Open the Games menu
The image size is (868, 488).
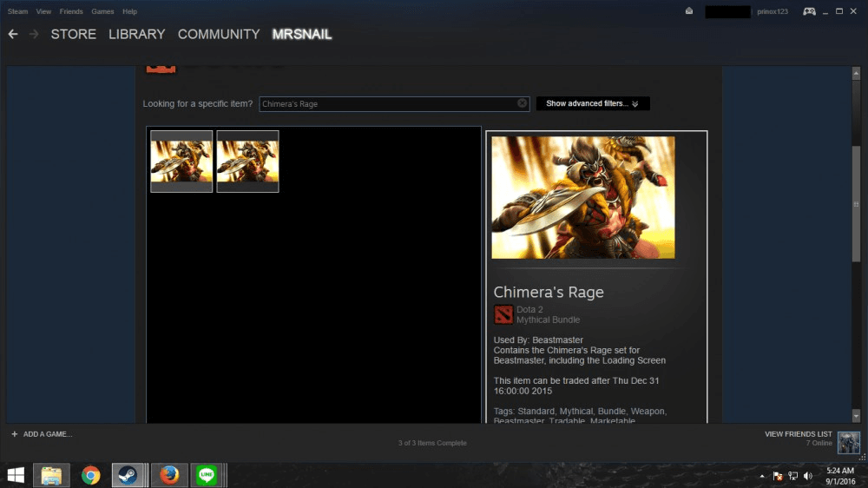click(x=102, y=11)
